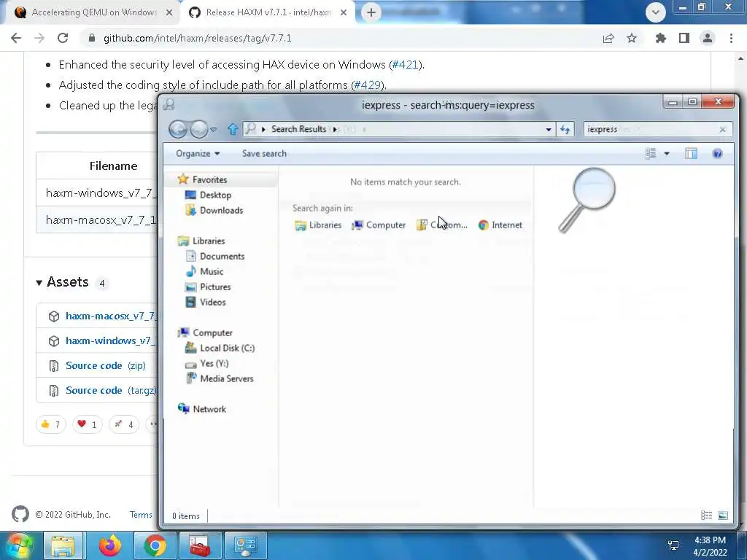The image size is (747, 560).
Task: Open pull request #429 link
Action: (x=368, y=85)
